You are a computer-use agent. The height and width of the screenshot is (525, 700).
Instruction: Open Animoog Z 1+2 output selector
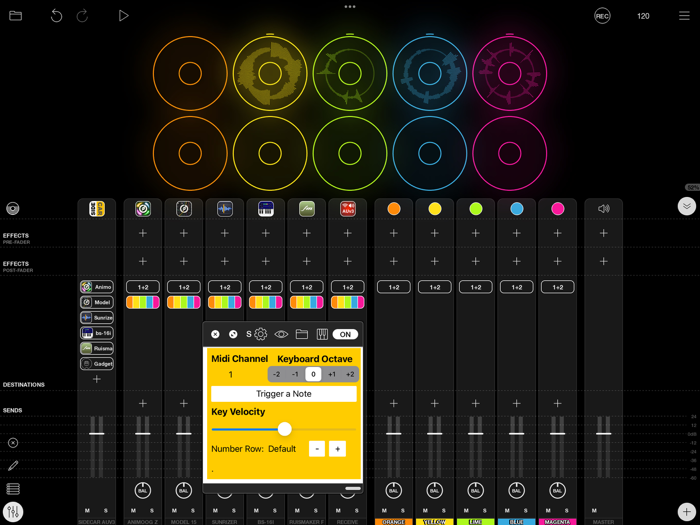pos(143,287)
